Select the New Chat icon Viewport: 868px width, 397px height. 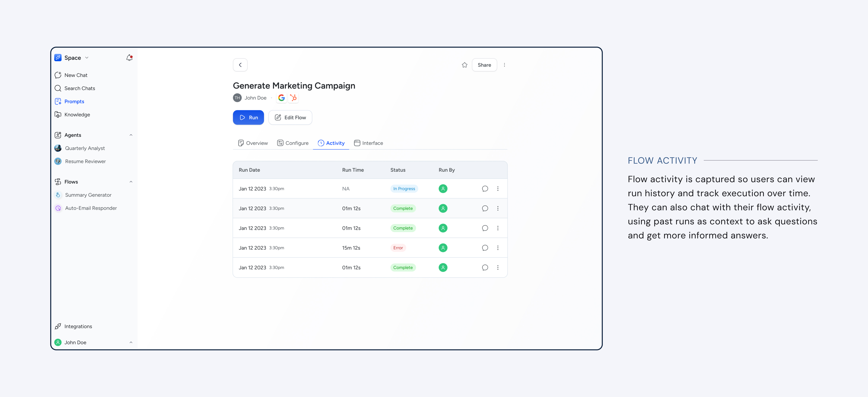click(x=58, y=75)
